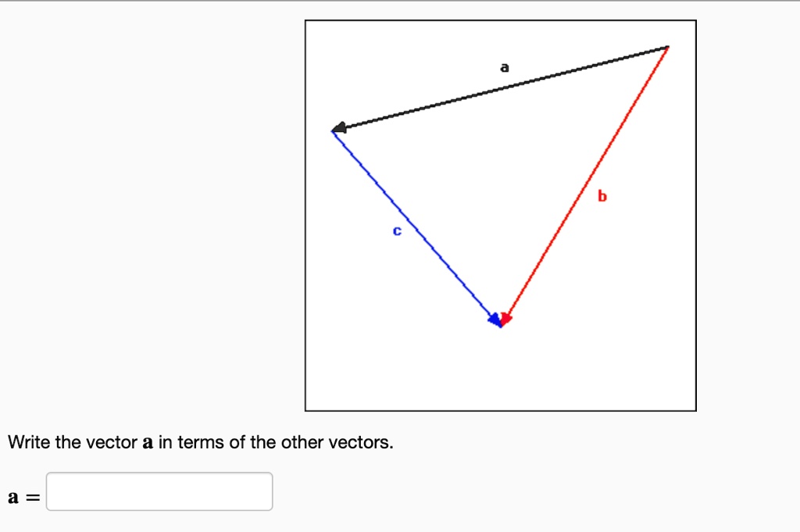Click the label c on the blue vector
This screenshot has height=532, width=800.
click(x=397, y=230)
